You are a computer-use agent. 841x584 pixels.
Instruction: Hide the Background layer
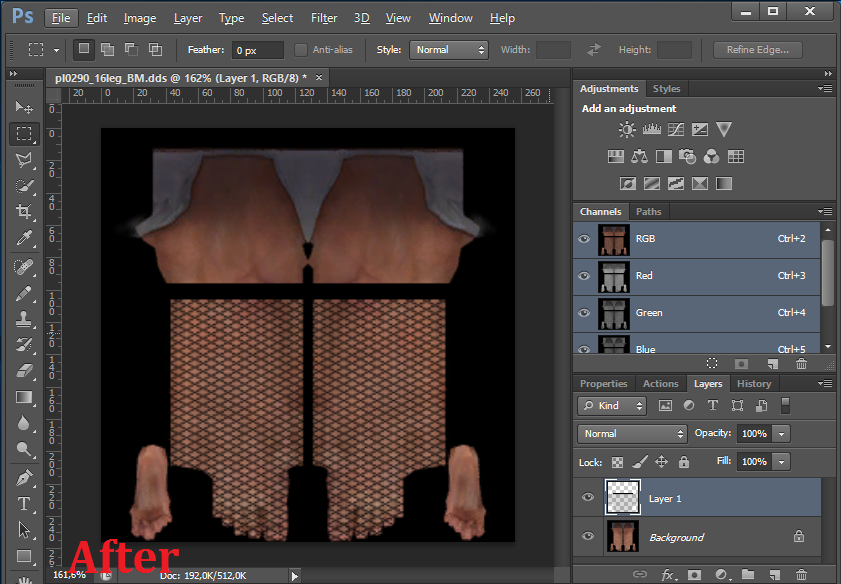tap(588, 537)
